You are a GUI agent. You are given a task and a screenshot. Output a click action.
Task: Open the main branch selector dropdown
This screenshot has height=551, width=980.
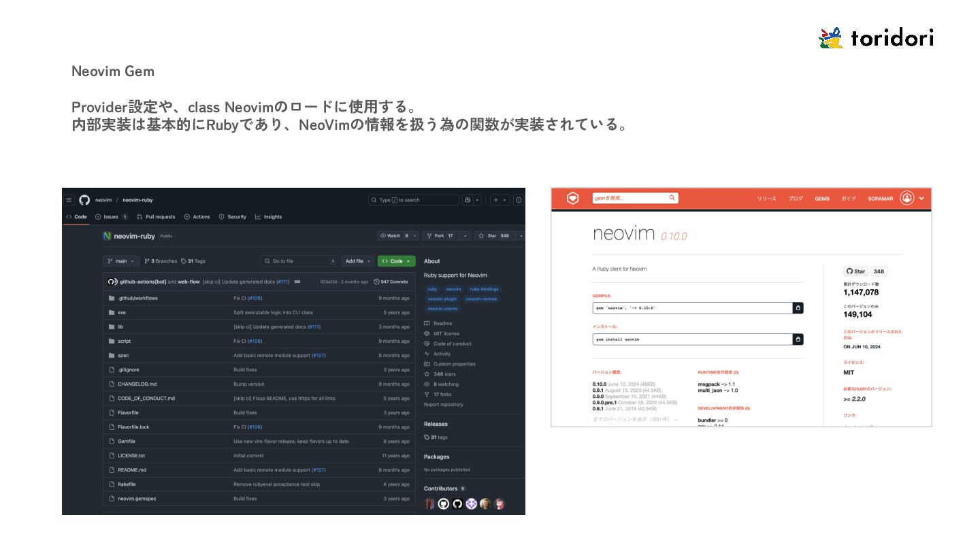(x=122, y=261)
